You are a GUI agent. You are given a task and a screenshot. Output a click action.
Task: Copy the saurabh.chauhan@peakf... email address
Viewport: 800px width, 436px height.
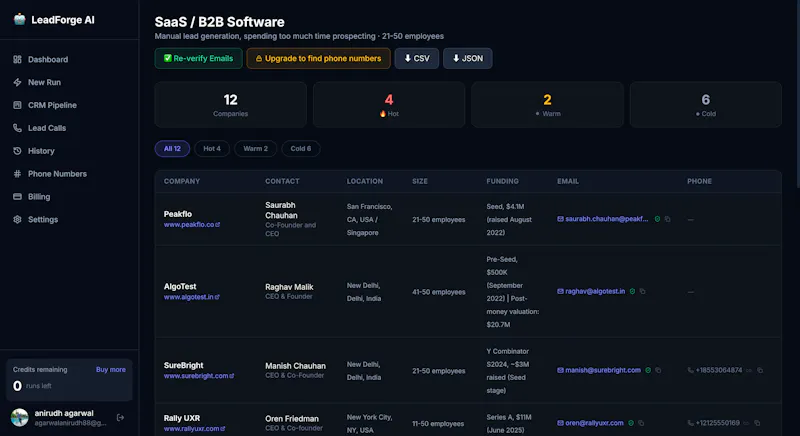point(667,219)
